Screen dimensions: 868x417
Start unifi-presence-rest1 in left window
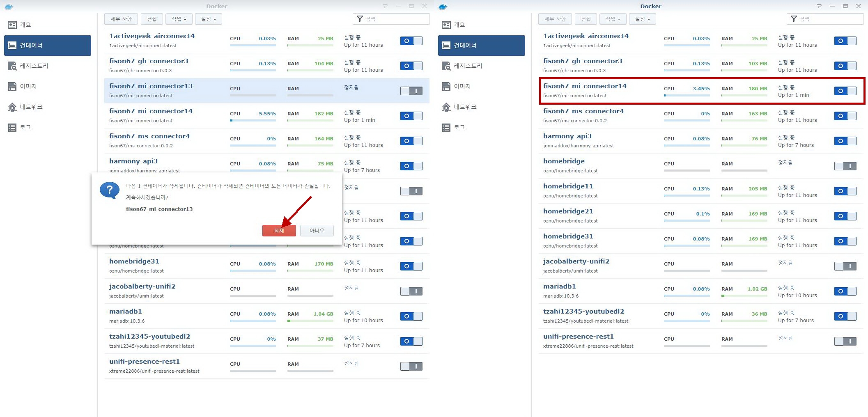(x=411, y=367)
